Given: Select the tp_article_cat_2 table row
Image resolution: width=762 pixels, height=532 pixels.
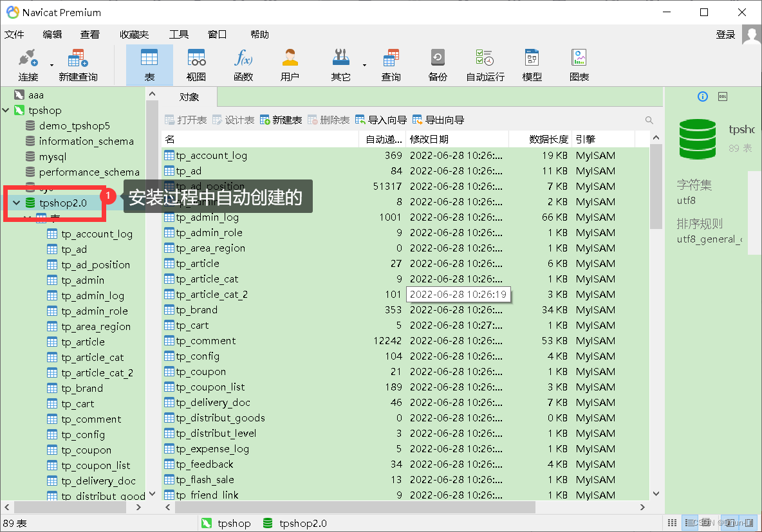Looking at the screenshot, I should (x=212, y=295).
